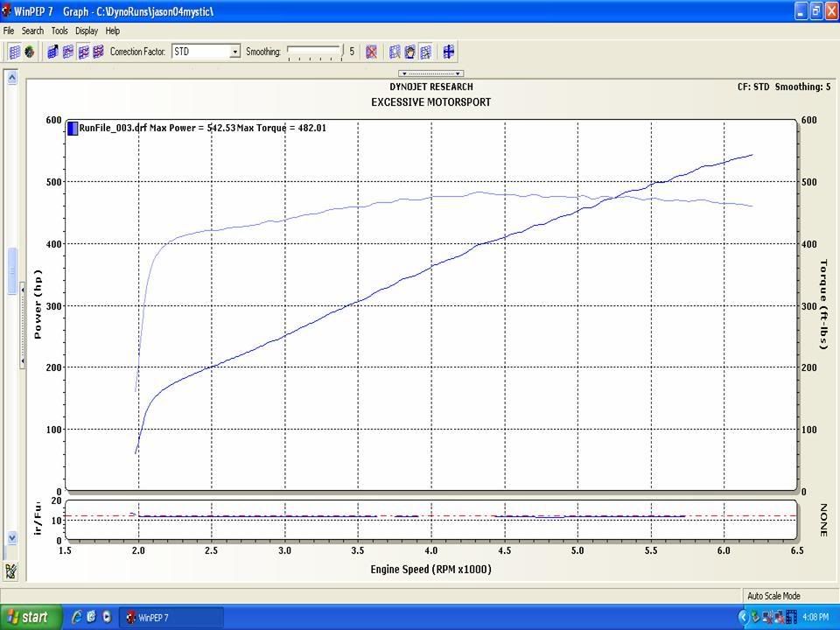Click the Engine Speed (RPM x1000) axis label
This screenshot has height=630, width=840.
[430, 569]
